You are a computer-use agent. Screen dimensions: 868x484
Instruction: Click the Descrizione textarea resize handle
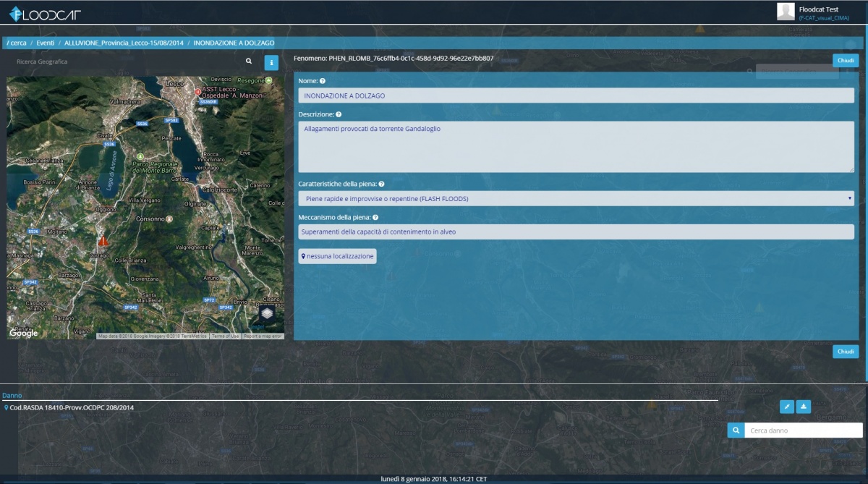click(x=851, y=169)
